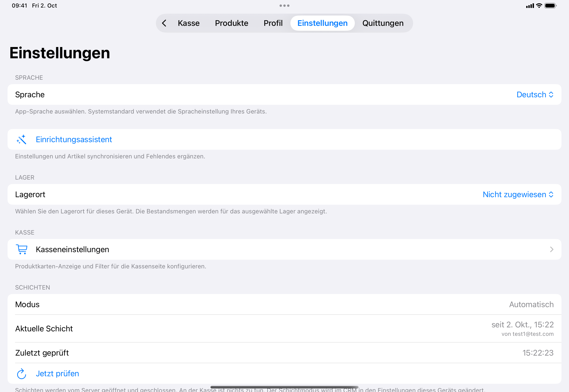Tap the chevron on the Kasseneinstellungen row
The width and height of the screenshot is (569, 392).
coord(552,249)
